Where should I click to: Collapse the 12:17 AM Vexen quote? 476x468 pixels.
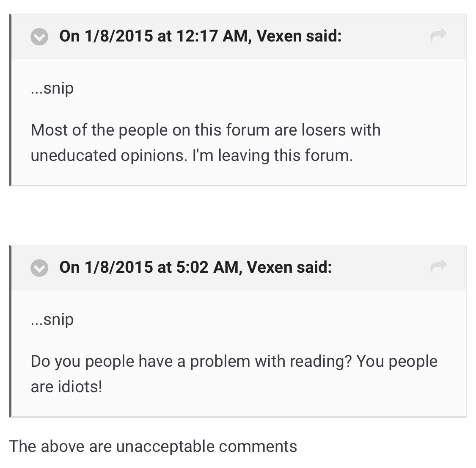[39, 37]
